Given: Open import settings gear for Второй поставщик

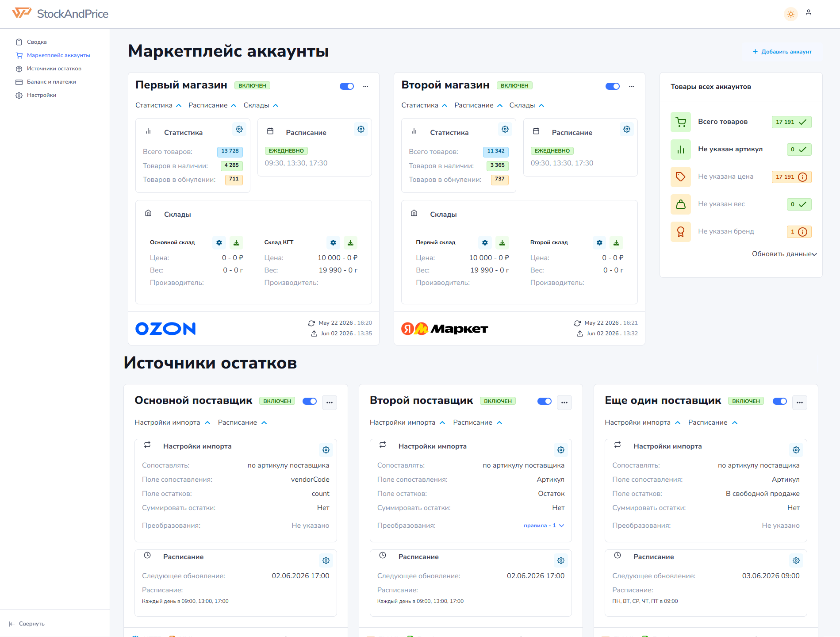Looking at the screenshot, I should pos(561,450).
